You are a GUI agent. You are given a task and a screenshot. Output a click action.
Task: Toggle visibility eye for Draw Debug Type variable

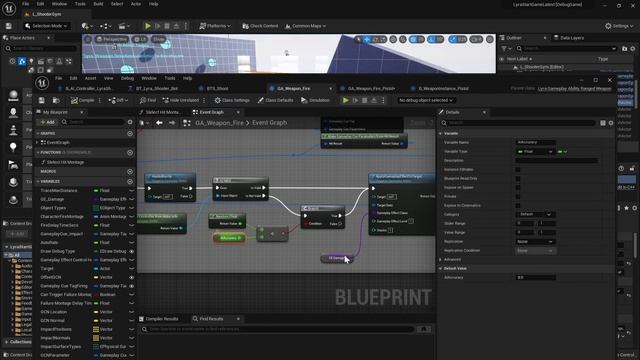[x=131, y=251]
